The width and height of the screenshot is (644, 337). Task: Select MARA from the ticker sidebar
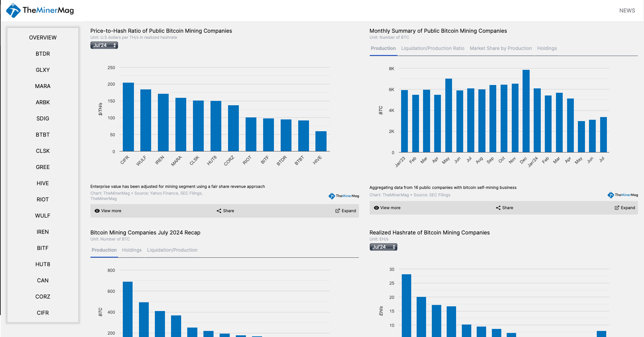[43, 86]
